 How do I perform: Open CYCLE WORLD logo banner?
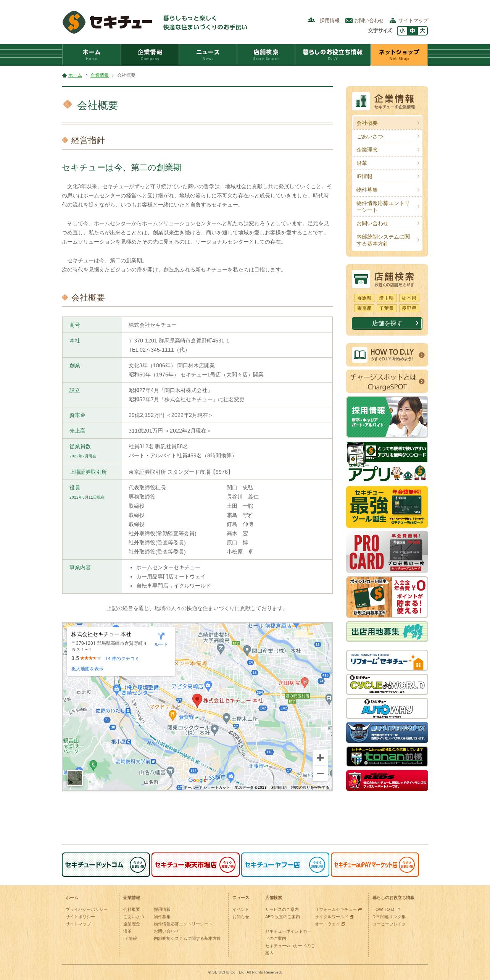(387, 684)
